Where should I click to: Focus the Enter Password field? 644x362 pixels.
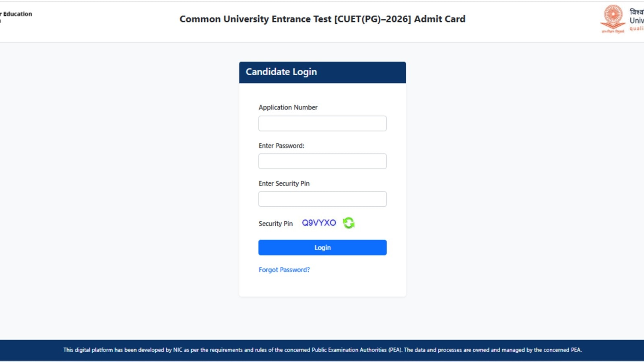pos(322,161)
